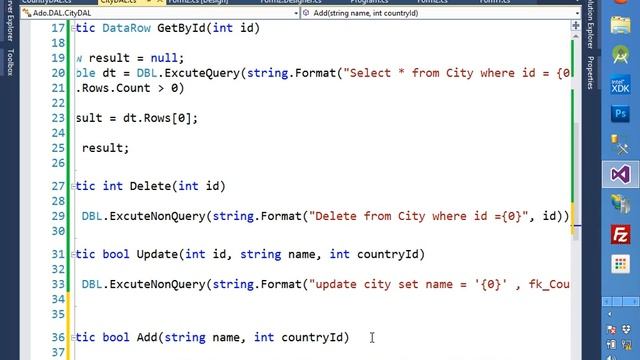Click the DataRow type on line 17
This screenshot has width=640, height=360.
pyautogui.click(x=126, y=28)
